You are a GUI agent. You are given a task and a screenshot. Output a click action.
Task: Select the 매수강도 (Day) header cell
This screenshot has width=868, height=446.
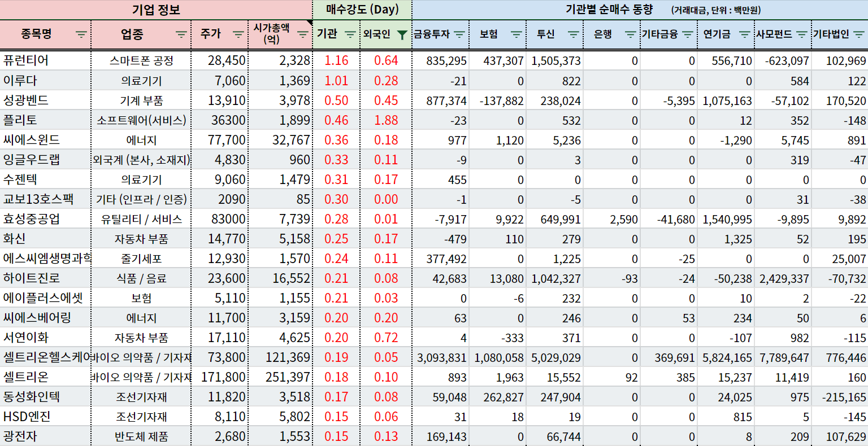click(x=362, y=10)
